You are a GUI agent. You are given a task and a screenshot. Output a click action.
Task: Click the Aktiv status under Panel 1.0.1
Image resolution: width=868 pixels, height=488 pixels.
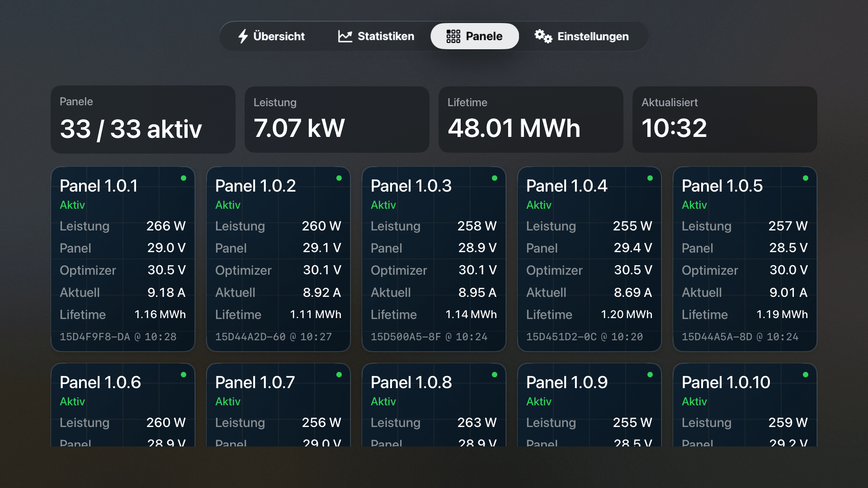[x=72, y=205]
